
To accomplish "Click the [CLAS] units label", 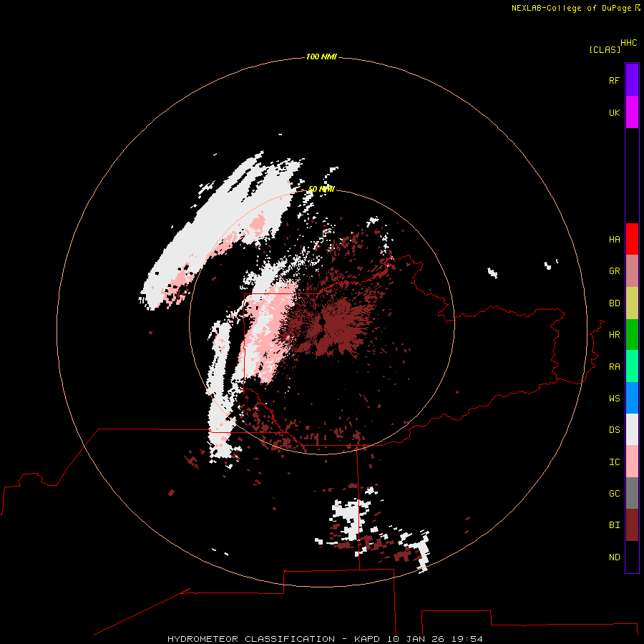I will pos(605,50).
